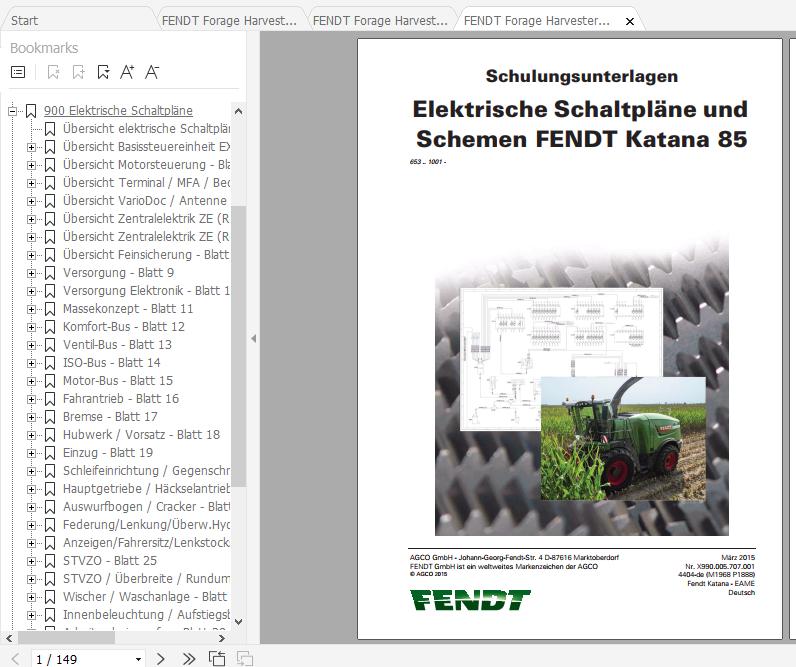Collapse the bookmarks panel with the side arrow
The image size is (796, 667).
tap(253, 339)
